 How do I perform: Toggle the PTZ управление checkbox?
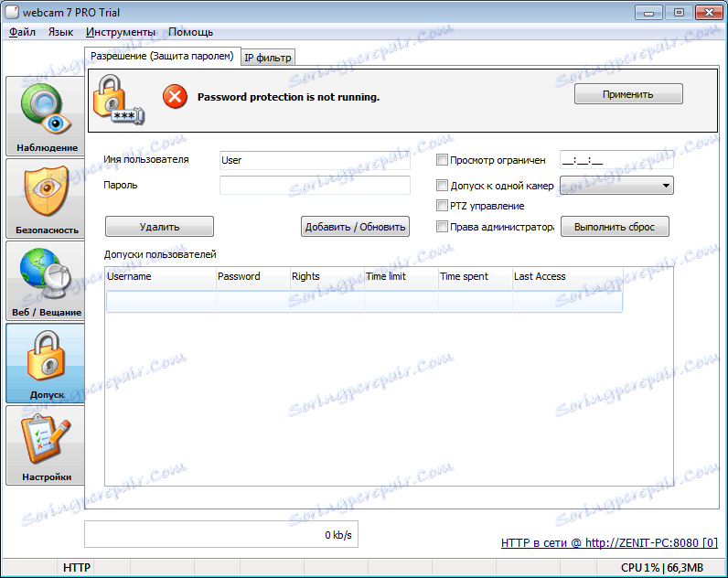442,206
